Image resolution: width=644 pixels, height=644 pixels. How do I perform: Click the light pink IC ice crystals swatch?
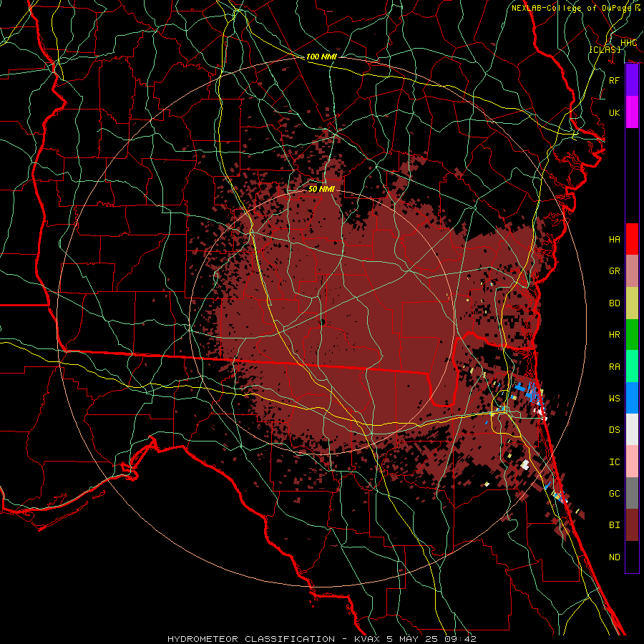[x=632, y=462]
